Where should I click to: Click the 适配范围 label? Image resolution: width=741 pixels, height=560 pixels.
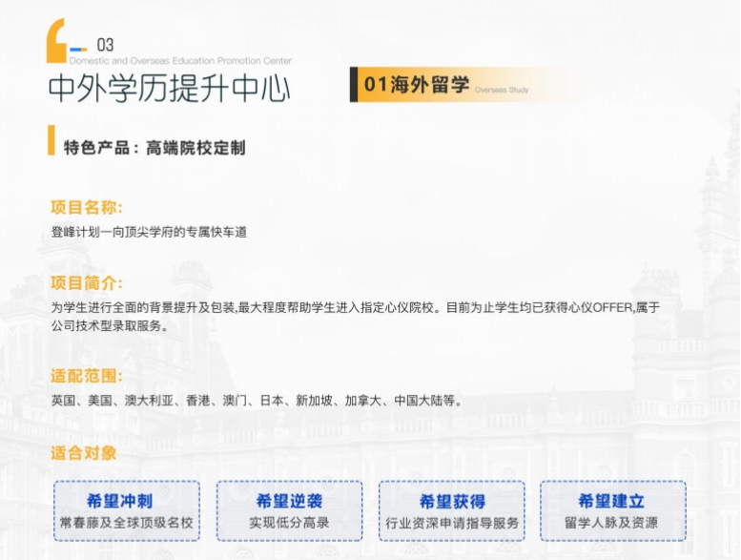(87, 376)
